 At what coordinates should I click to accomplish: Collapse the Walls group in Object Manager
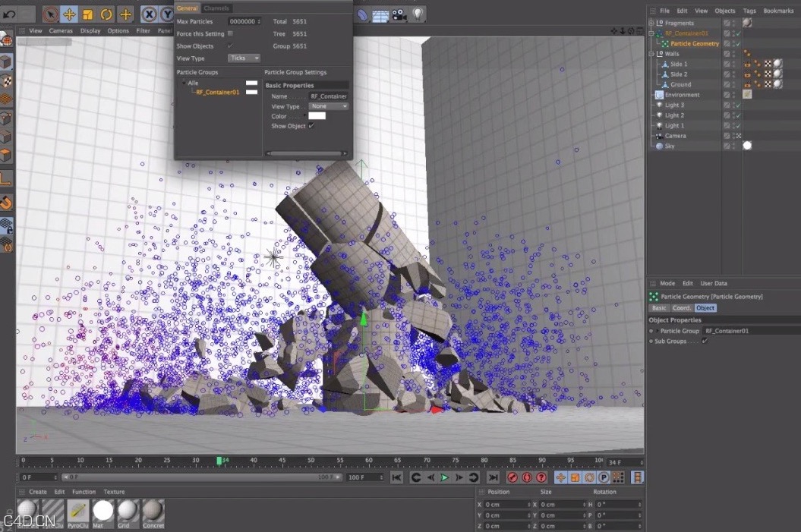[651, 54]
